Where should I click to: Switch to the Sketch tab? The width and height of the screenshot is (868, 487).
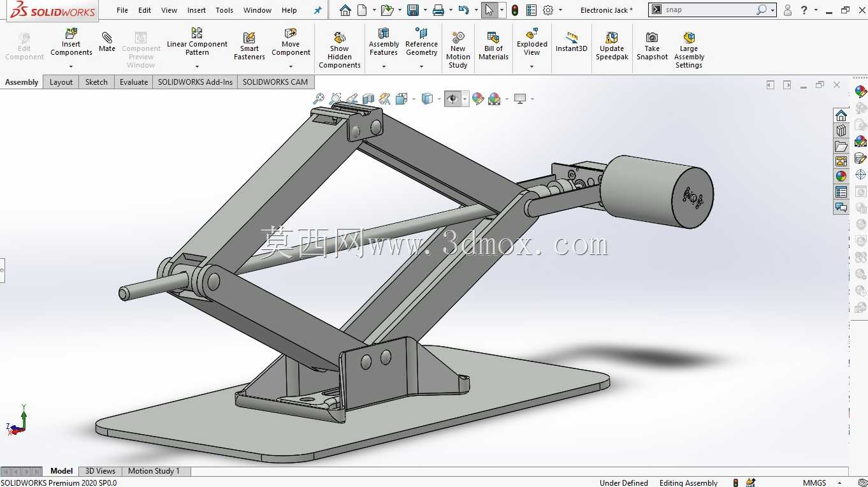tap(97, 82)
